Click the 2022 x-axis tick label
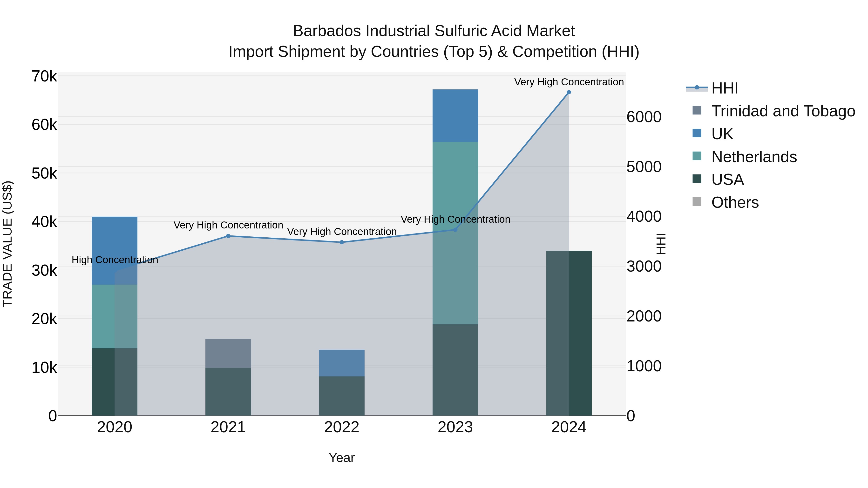The height and width of the screenshot is (488, 868). (x=342, y=427)
